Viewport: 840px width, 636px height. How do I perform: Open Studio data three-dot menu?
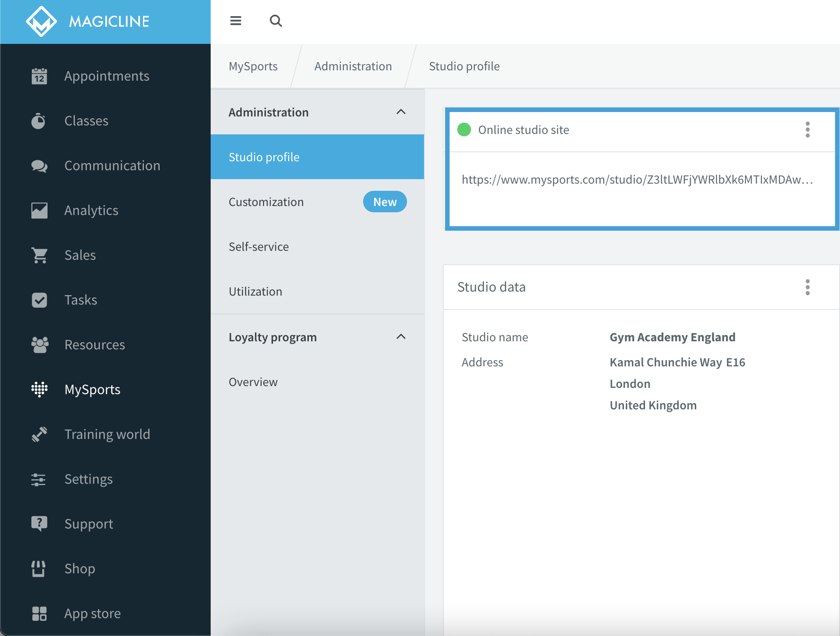[808, 287]
